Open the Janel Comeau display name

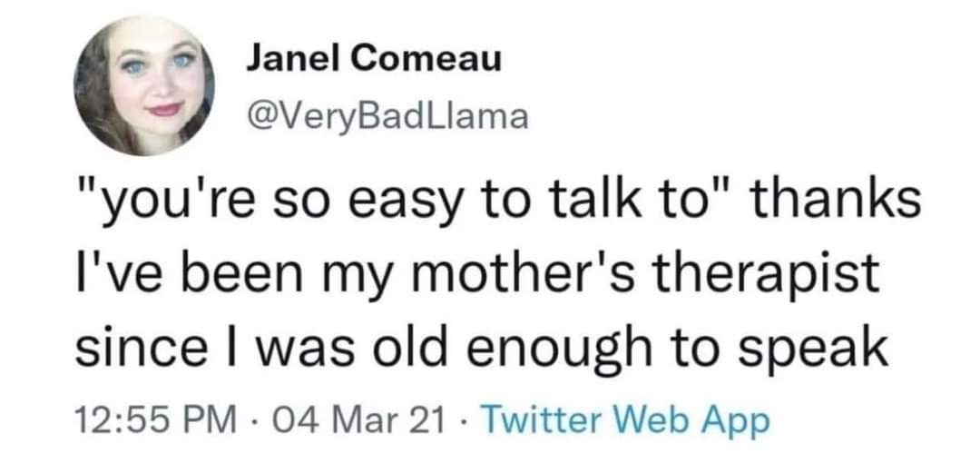click(373, 61)
